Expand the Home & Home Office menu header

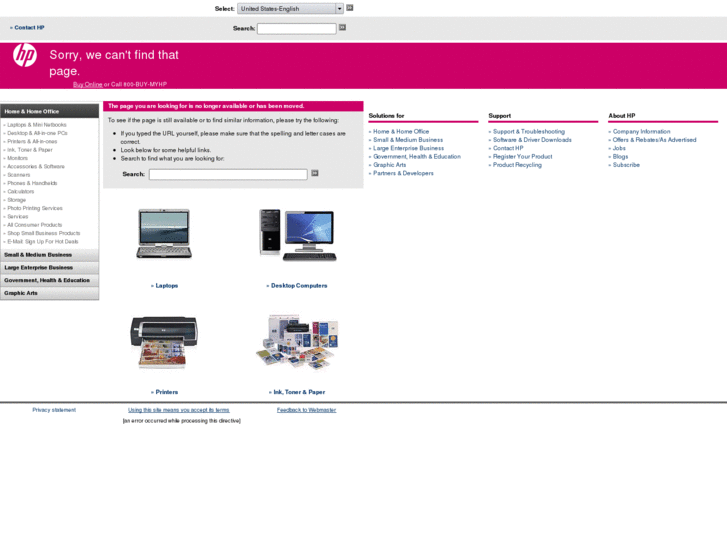click(x=50, y=111)
